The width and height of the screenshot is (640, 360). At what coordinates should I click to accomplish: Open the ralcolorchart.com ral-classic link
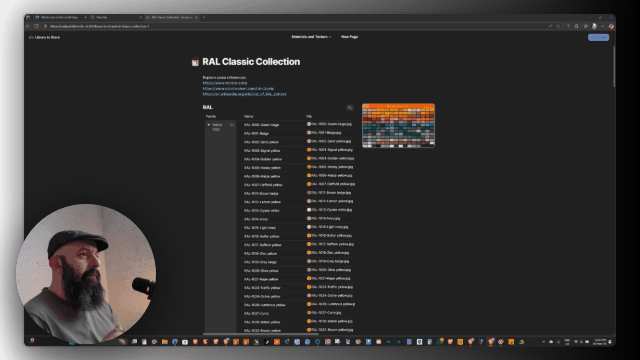(x=238, y=89)
